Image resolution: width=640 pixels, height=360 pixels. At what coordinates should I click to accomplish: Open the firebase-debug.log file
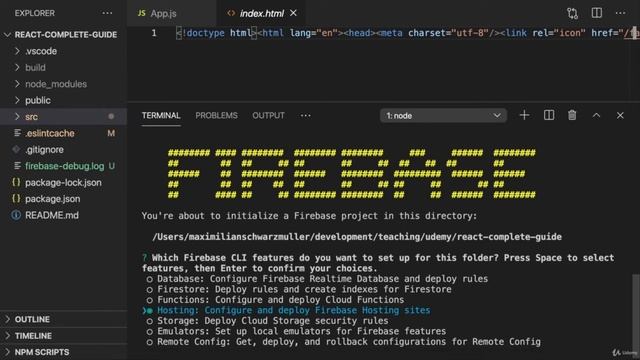point(64,166)
